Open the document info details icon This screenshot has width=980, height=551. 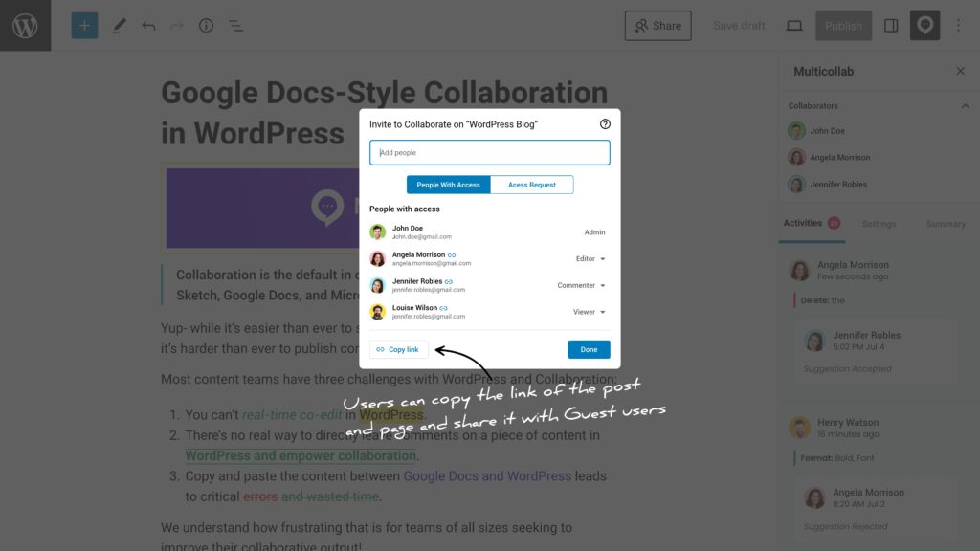[207, 26]
